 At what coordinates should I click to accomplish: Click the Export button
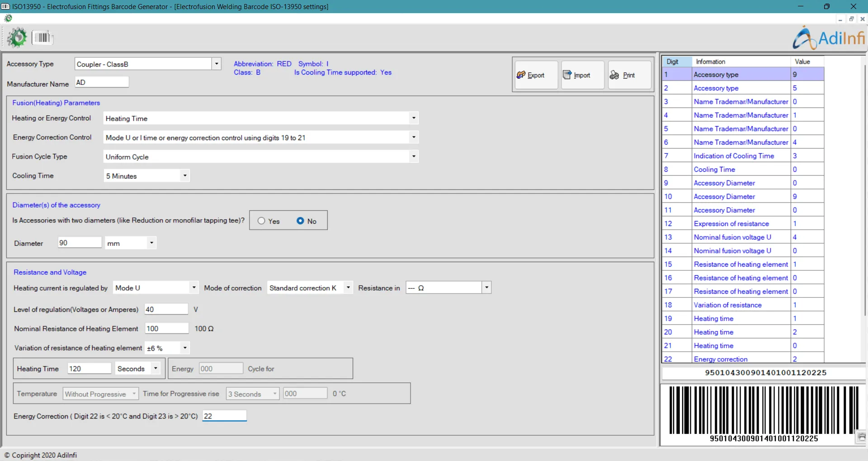[537, 75]
